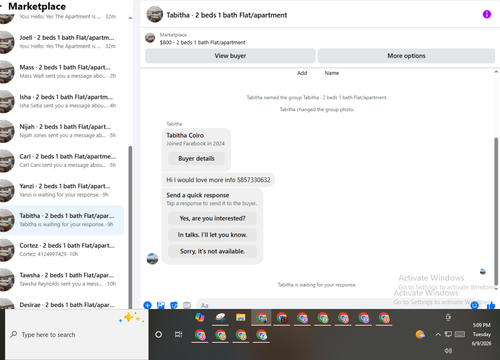Open the weather widget in the tray
Viewport: 500px width, 360px height.
(420, 334)
